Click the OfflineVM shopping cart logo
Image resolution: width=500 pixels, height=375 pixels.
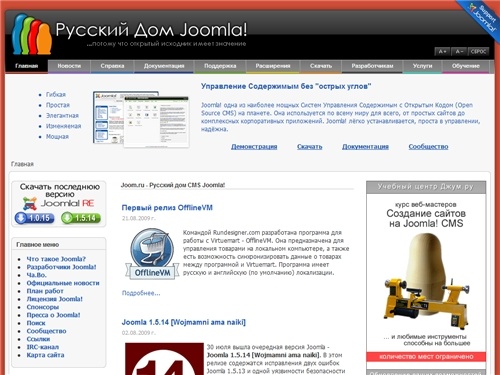152,254
